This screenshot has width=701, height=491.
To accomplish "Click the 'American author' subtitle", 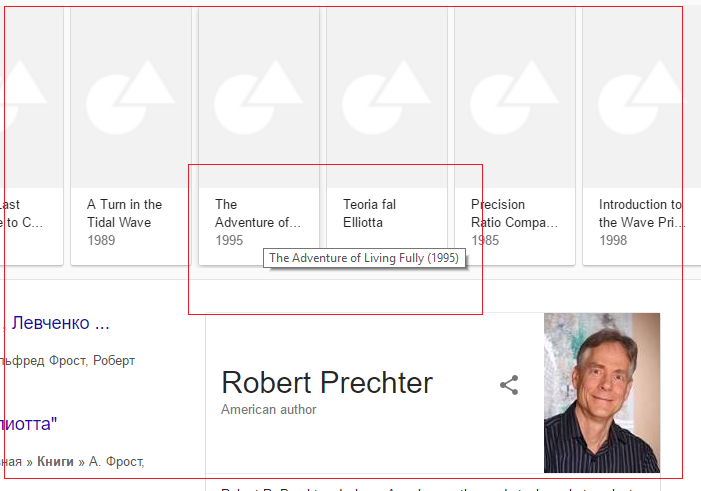I will click(x=269, y=410).
